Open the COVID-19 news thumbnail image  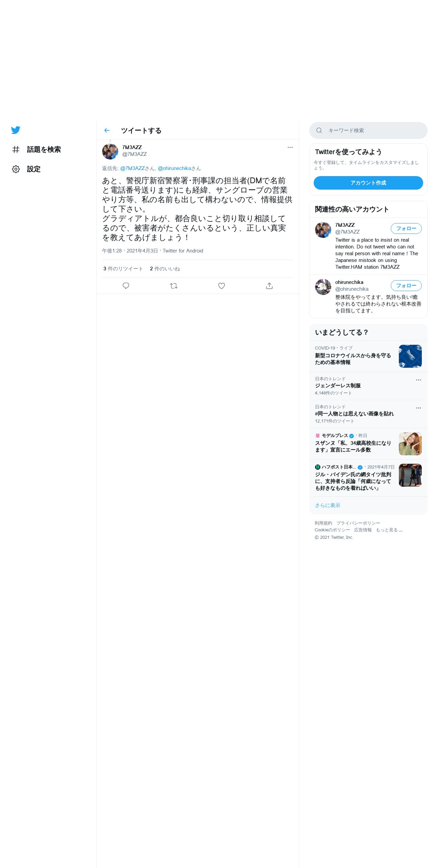pos(410,356)
